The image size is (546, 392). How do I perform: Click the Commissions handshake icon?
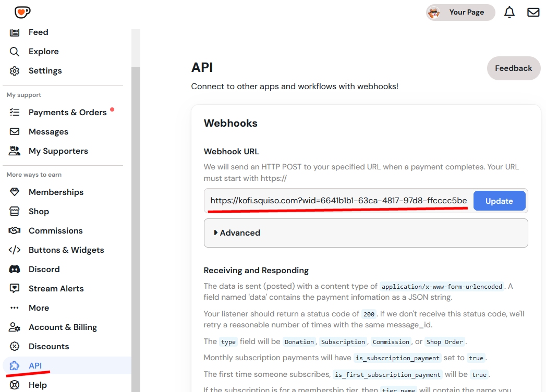pyautogui.click(x=14, y=230)
